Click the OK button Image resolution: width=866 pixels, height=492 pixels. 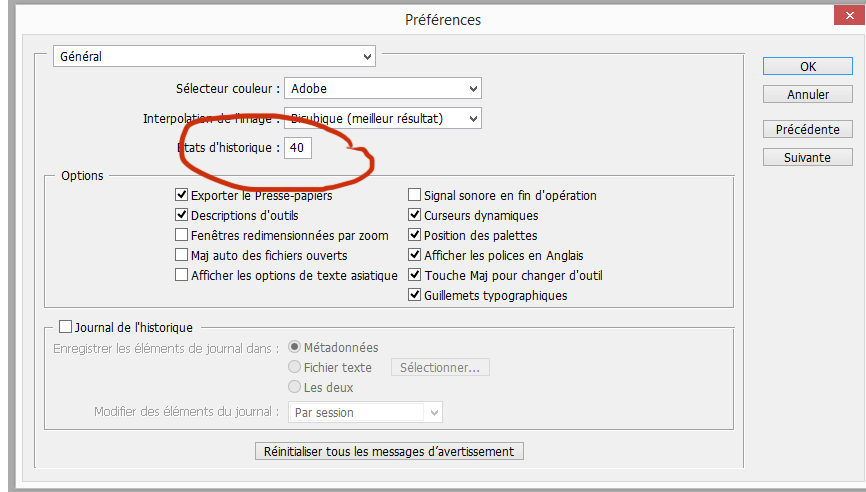(808, 66)
